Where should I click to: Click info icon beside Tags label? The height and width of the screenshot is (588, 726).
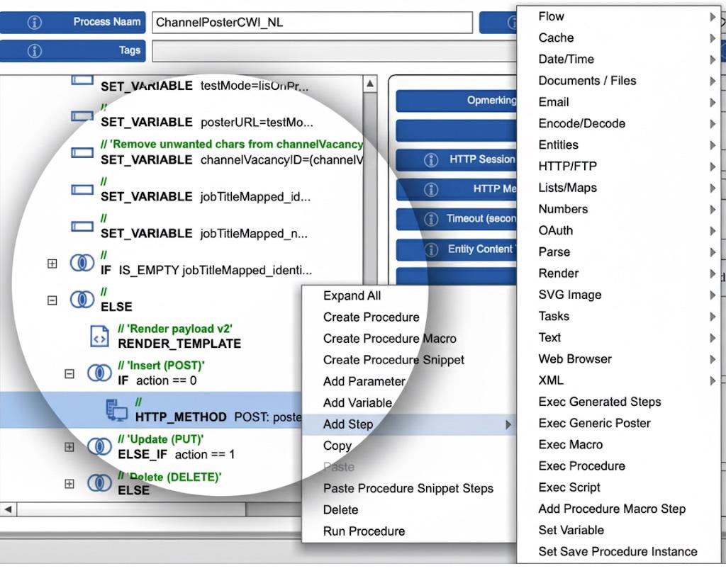34,51
